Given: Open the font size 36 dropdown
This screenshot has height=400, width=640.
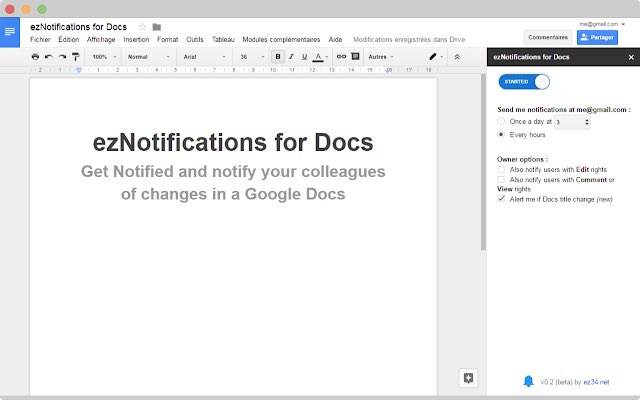Looking at the screenshot, I should point(252,57).
